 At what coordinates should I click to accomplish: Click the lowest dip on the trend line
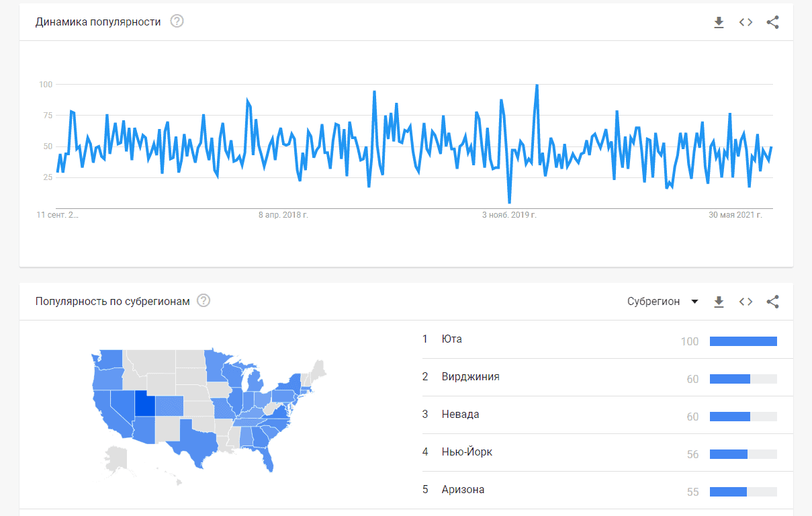coord(509,202)
